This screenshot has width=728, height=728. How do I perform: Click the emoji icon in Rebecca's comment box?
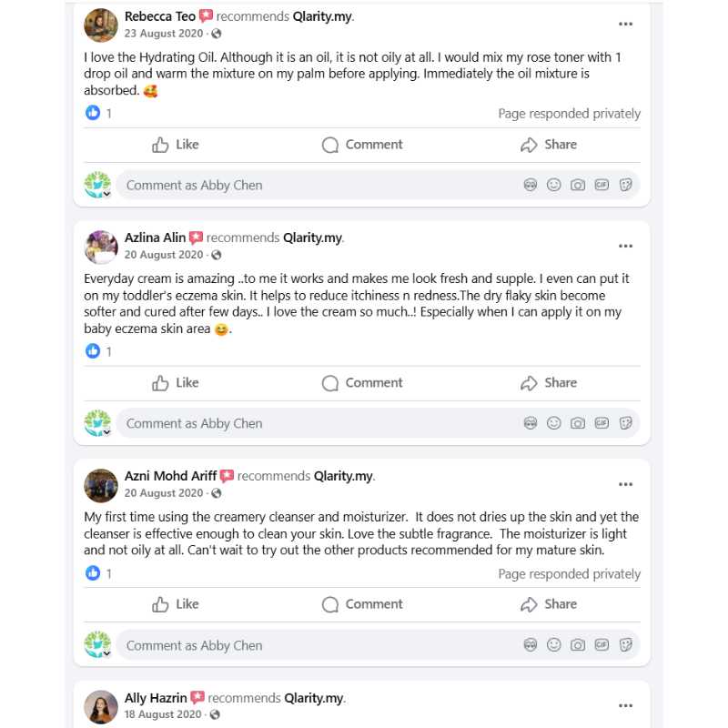coord(554,185)
